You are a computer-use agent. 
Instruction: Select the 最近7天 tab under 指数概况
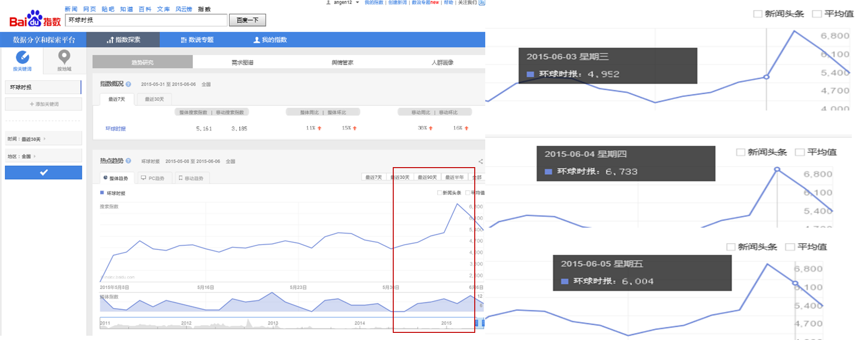point(117,99)
